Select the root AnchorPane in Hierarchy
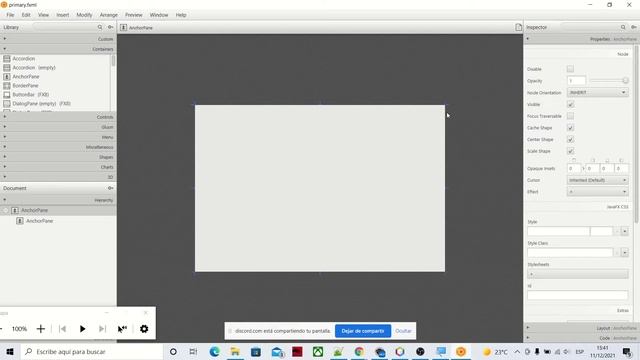This screenshot has height=360, width=640. (58, 210)
